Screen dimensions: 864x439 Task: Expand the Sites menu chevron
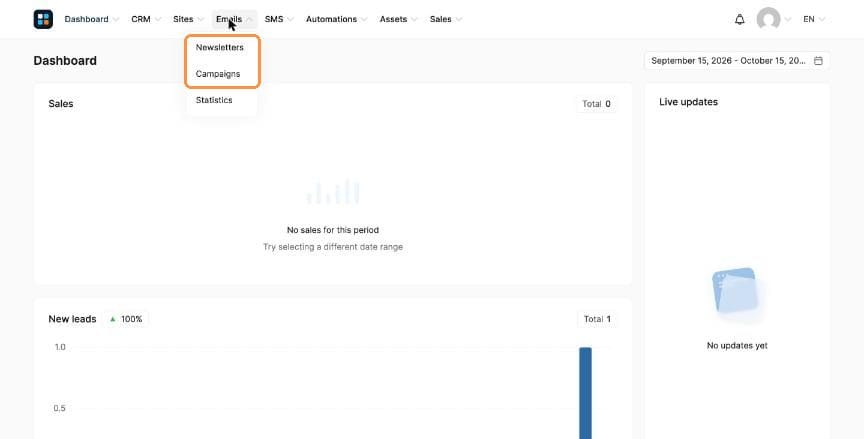[200, 19]
